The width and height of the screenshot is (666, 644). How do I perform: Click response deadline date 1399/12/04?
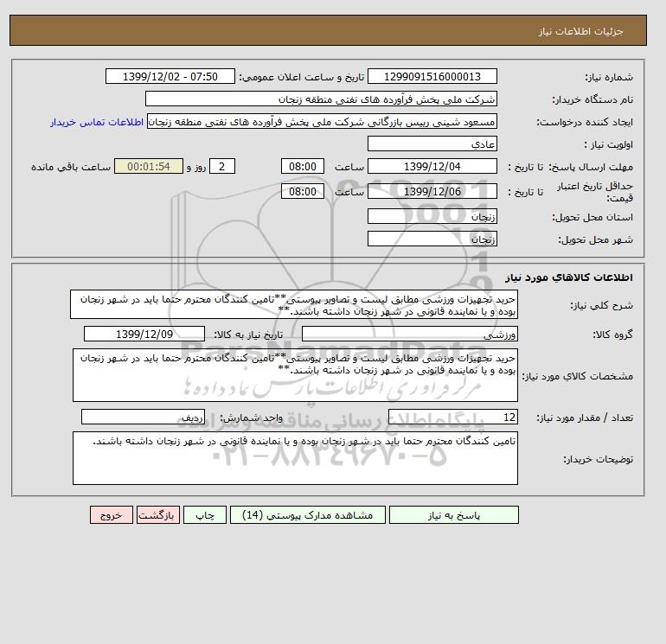tap(432, 167)
